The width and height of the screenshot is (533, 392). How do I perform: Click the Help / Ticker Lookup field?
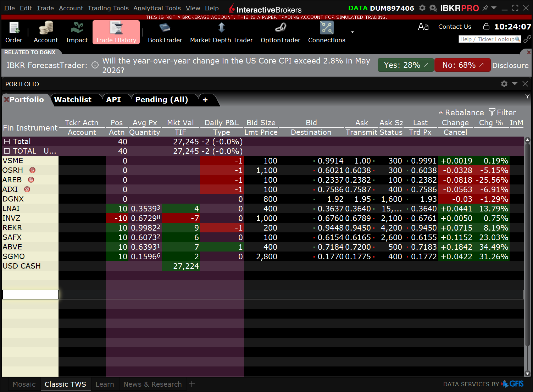coord(489,39)
